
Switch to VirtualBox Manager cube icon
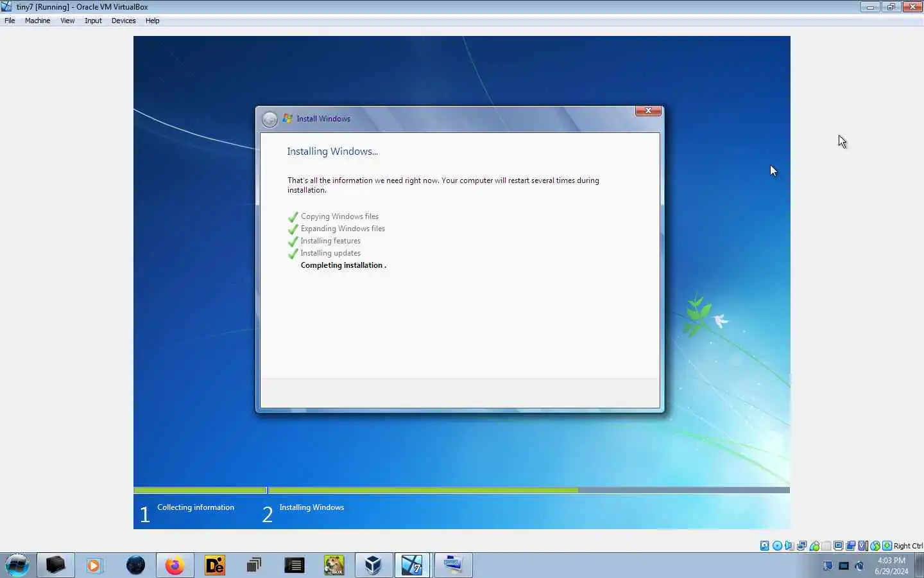[x=373, y=565]
